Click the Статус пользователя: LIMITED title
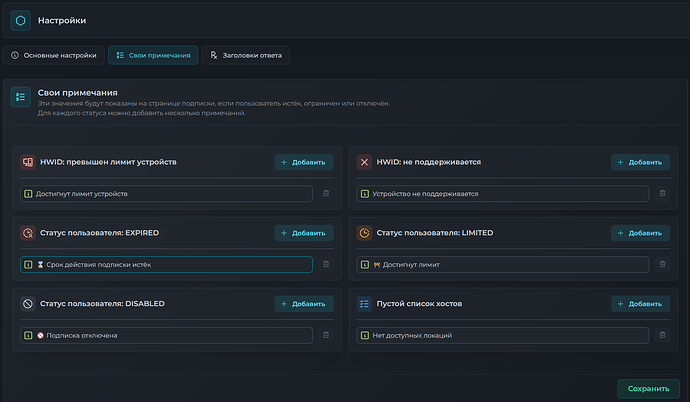 tap(435, 233)
